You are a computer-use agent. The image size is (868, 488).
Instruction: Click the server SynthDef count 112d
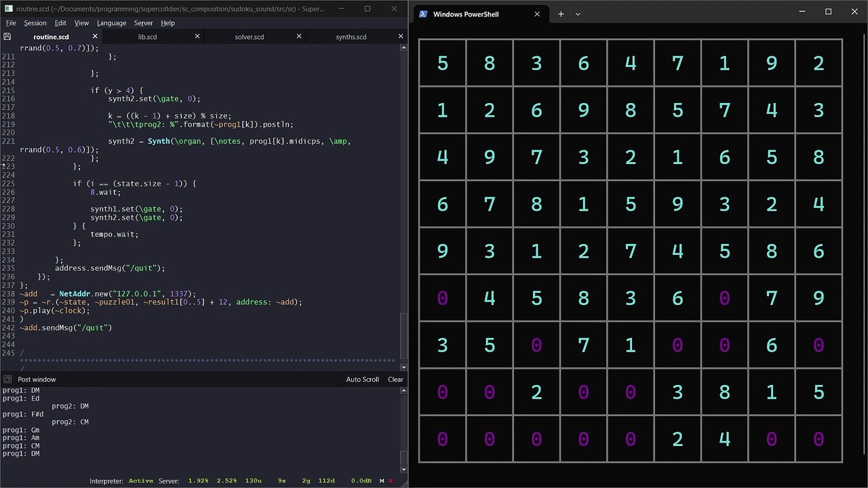click(x=326, y=481)
